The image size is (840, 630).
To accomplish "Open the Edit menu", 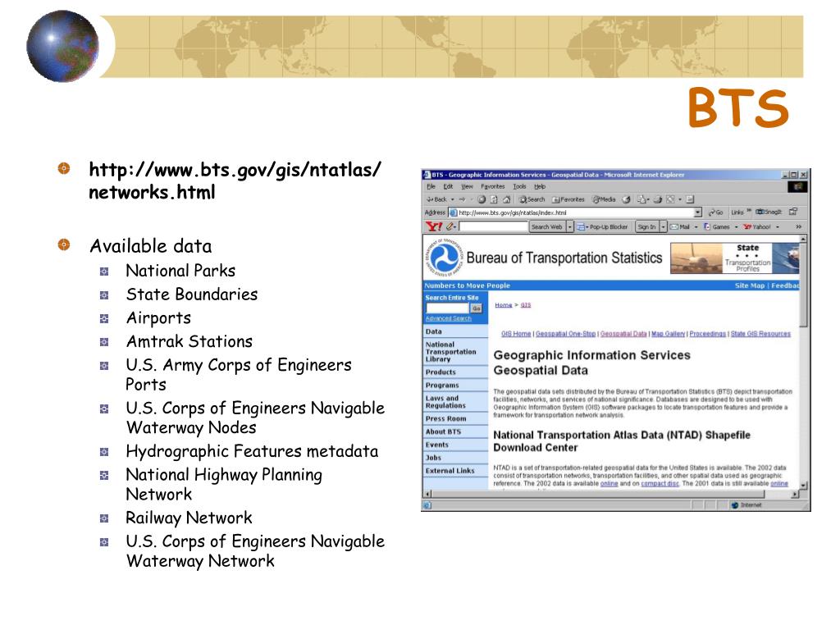I will [448, 186].
